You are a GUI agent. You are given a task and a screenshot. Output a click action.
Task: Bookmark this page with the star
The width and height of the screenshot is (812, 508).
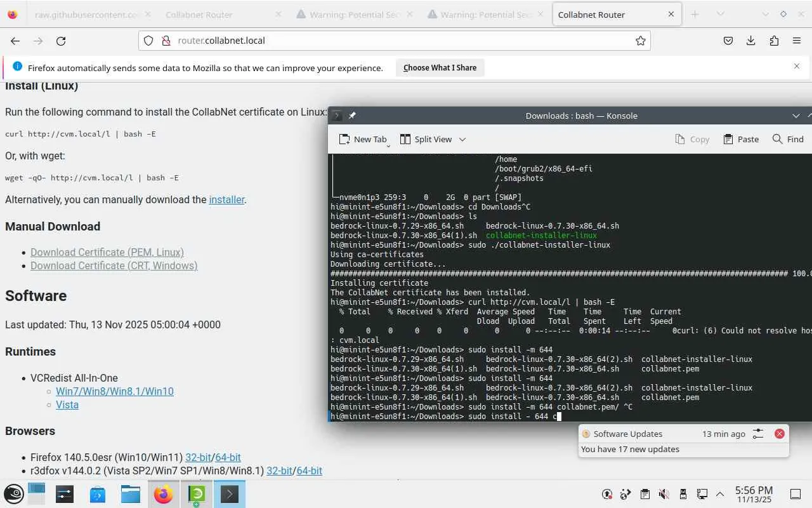pos(641,41)
